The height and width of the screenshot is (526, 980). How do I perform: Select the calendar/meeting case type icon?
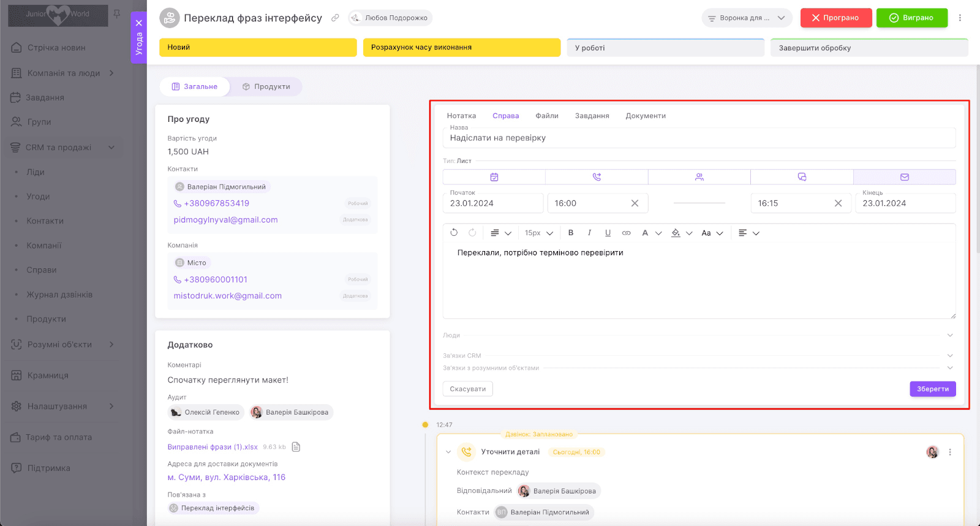494,177
